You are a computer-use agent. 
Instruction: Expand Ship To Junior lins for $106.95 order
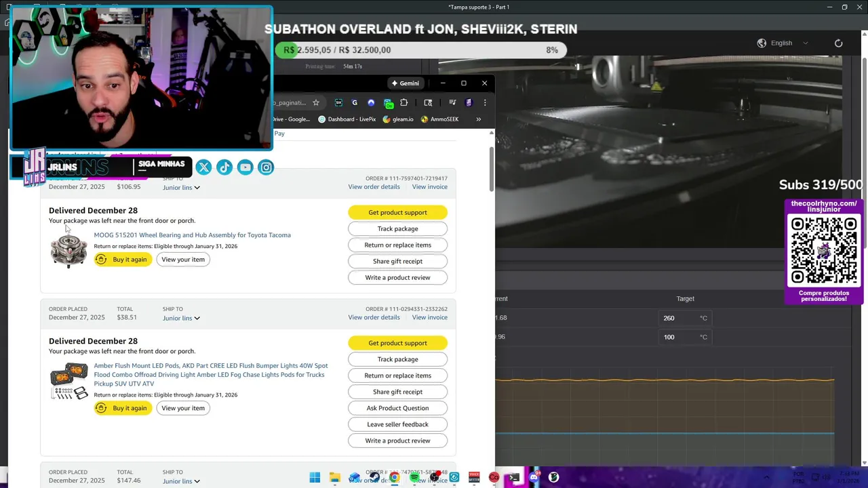pyautogui.click(x=181, y=188)
